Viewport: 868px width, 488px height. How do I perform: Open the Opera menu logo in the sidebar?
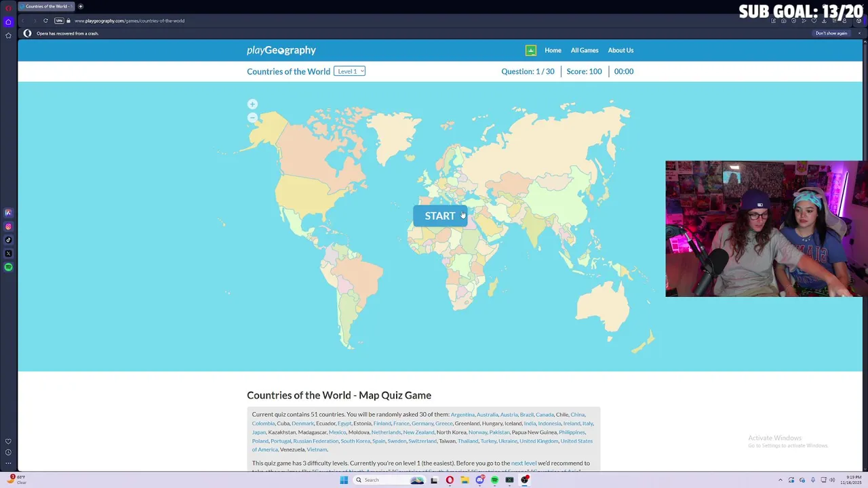[x=8, y=8]
